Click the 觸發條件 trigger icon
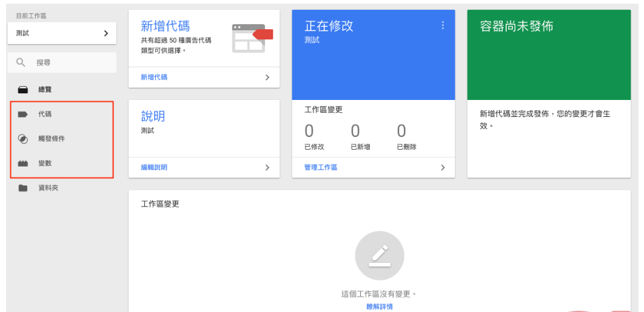The width and height of the screenshot is (644, 312). [x=22, y=139]
